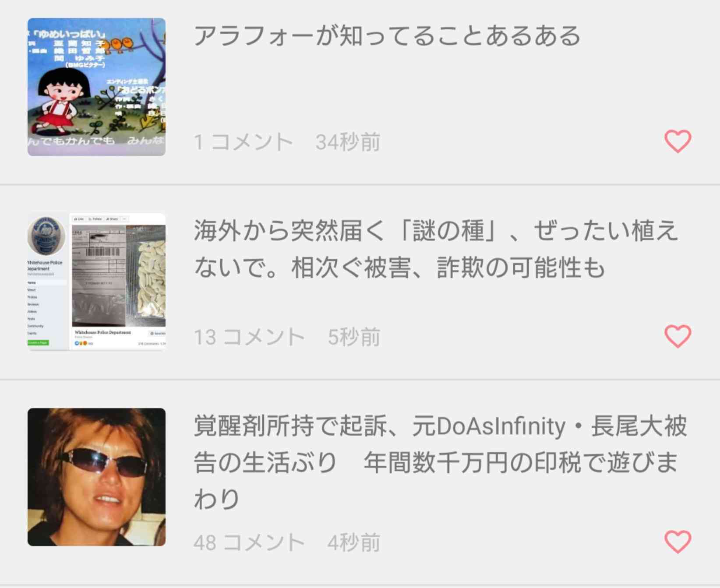The image size is (720, 588).
Task: Open the Whitehouse Police seed packet thumbnail
Action: pyautogui.click(x=96, y=282)
